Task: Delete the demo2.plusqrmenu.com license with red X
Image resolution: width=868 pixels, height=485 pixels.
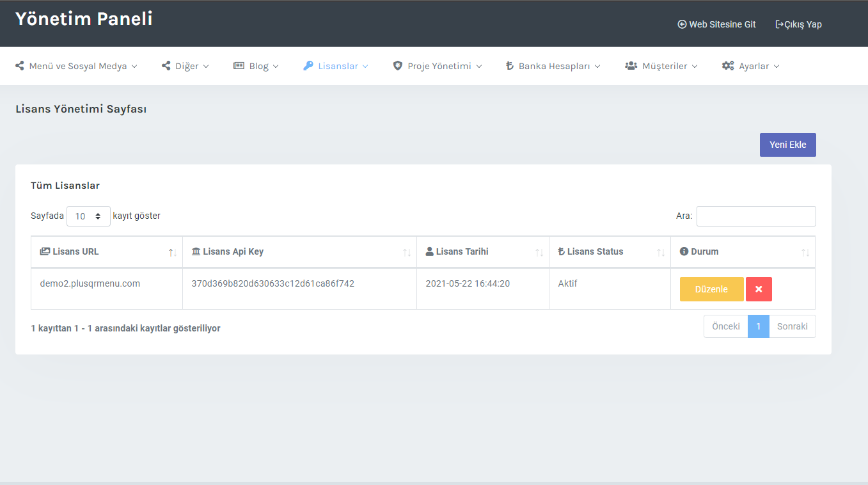Action: pyautogui.click(x=759, y=289)
